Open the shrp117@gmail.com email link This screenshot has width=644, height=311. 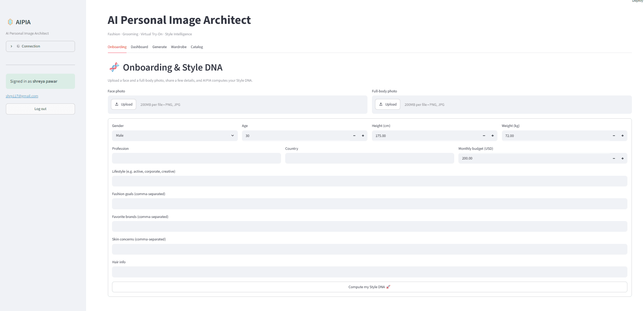tap(22, 96)
